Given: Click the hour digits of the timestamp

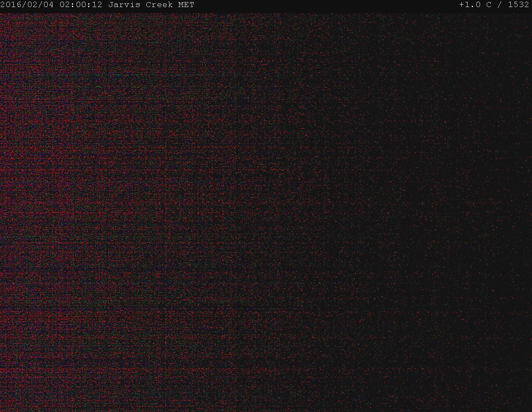Looking at the screenshot, I should 65,5.
